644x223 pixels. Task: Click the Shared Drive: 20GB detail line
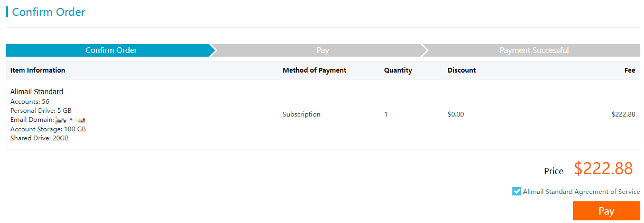pos(39,138)
